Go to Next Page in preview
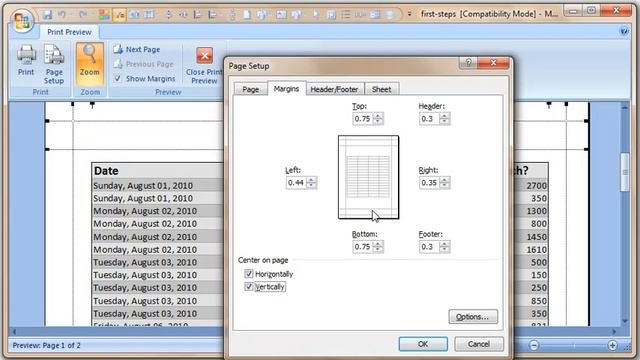The height and width of the screenshot is (360, 640). 137,49
